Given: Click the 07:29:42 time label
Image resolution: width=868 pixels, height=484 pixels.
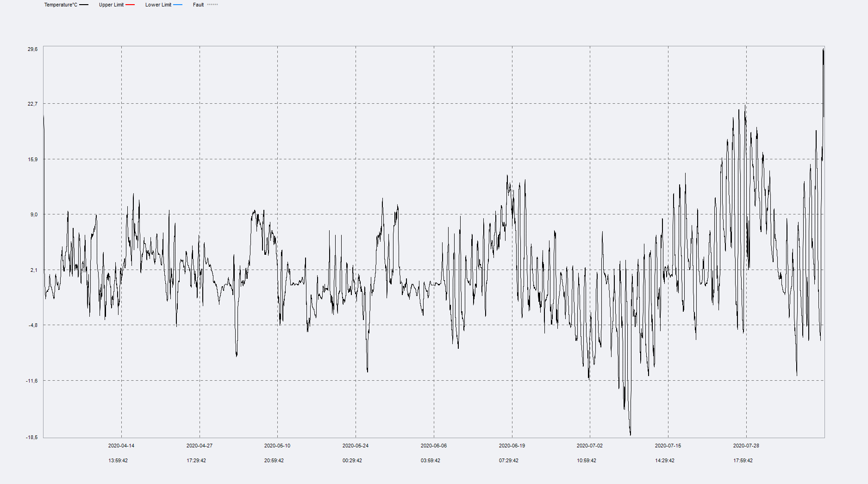Looking at the screenshot, I should (509, 460).
